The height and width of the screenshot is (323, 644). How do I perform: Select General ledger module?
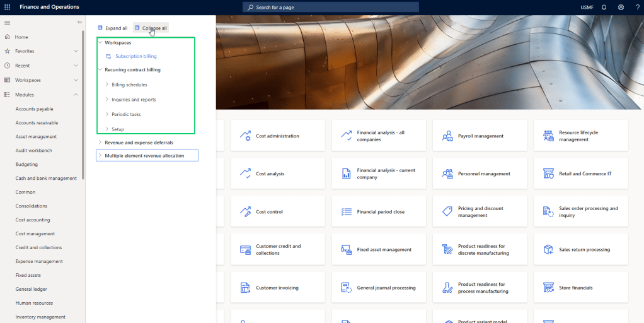point(32,289)
